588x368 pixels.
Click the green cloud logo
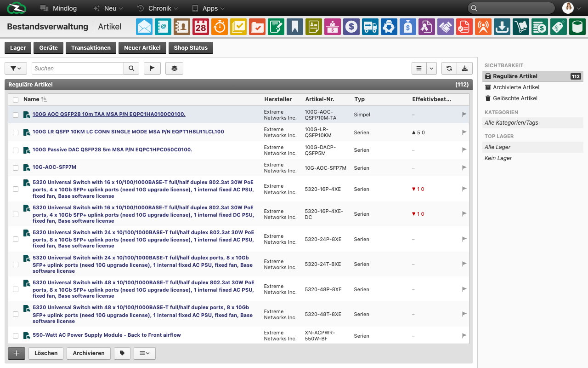pyautogui.click(x=17, y=8)
